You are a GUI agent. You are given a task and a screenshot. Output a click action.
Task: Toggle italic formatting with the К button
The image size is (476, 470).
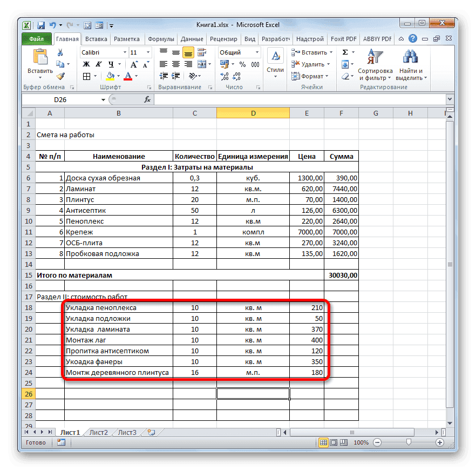click(x=99, y=64)
